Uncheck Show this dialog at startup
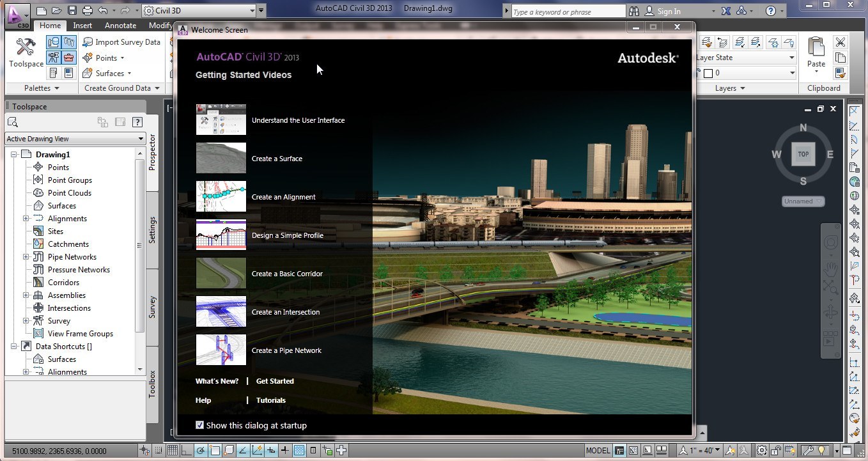Image resolution: width=868 pixels, height=461 pixels. click(x=199, y=425)
